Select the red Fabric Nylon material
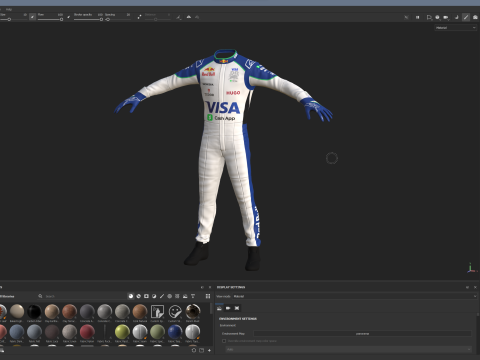The height and width of the screenshot is (360, 480). click(x=87, y=332)
